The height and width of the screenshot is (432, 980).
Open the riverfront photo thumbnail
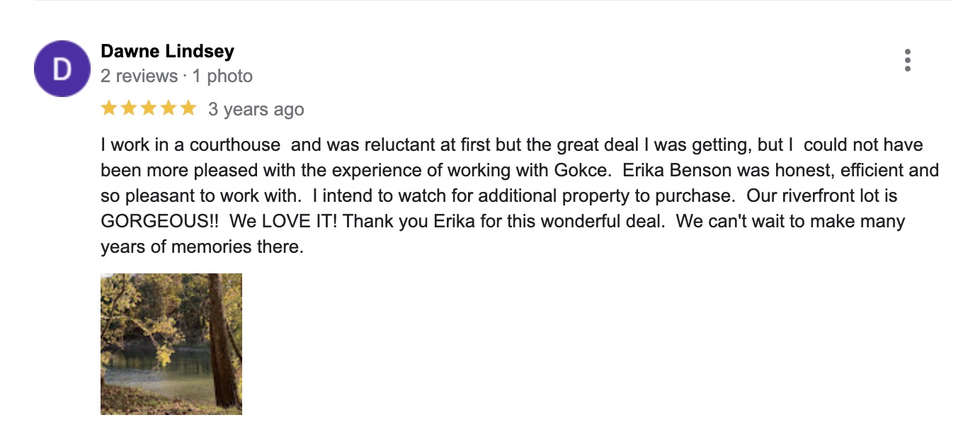(x=171, y=343)
